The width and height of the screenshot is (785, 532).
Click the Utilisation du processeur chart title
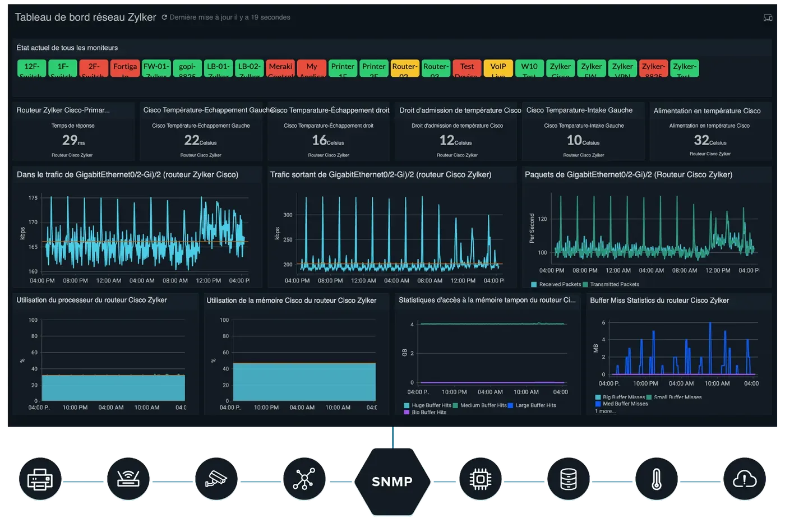coord(92,300)
